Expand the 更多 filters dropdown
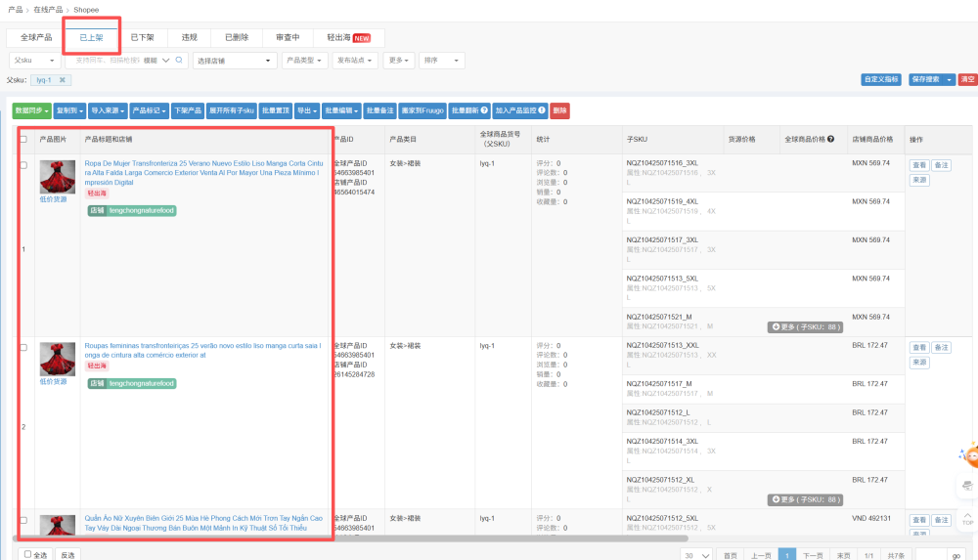This screenshot has width=978, height=560. tap(399, 61)
